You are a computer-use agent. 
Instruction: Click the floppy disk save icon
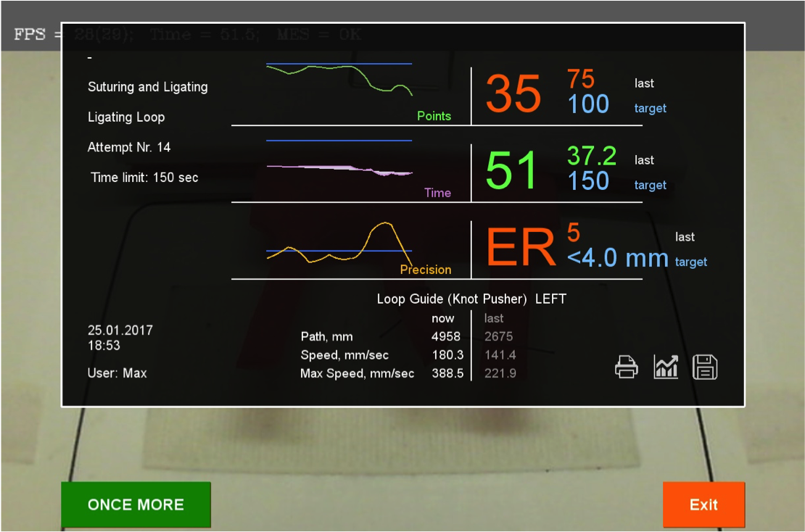click(705, 367)
